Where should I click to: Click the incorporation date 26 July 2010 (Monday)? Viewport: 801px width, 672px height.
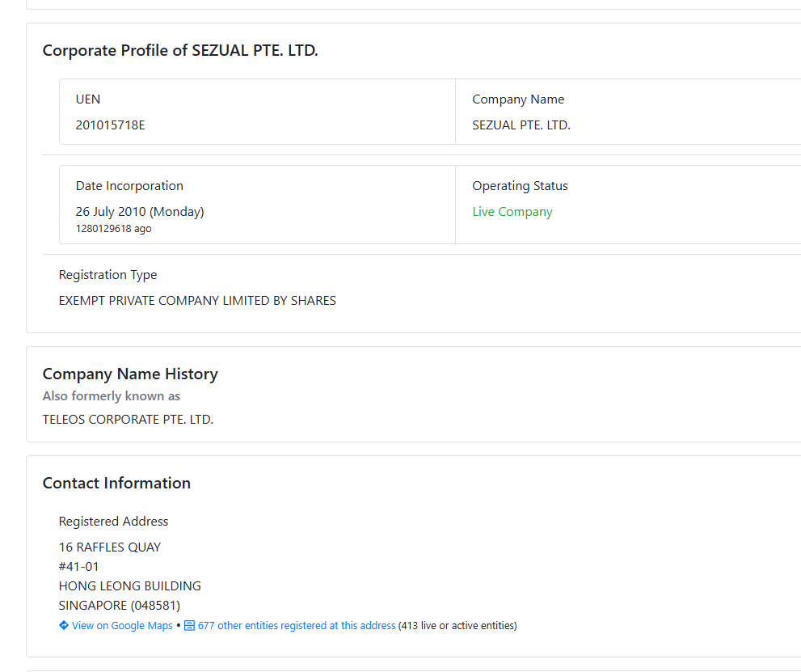(140, 212)
